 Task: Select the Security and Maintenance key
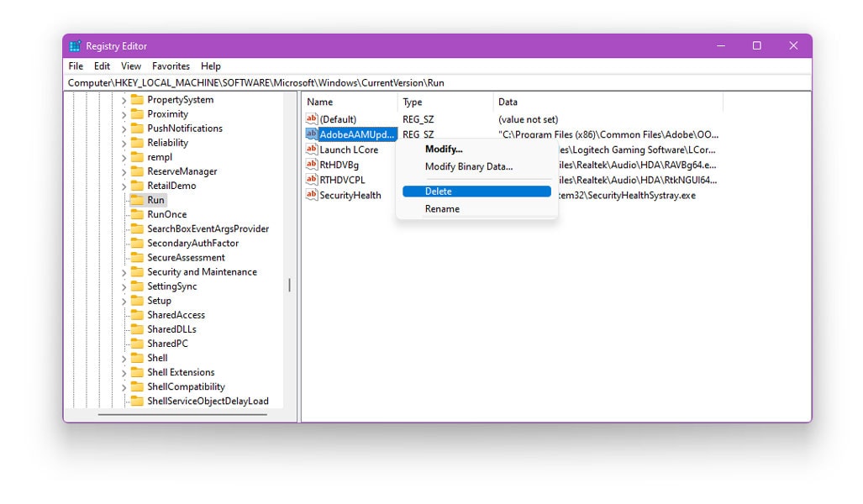[202, 272]
